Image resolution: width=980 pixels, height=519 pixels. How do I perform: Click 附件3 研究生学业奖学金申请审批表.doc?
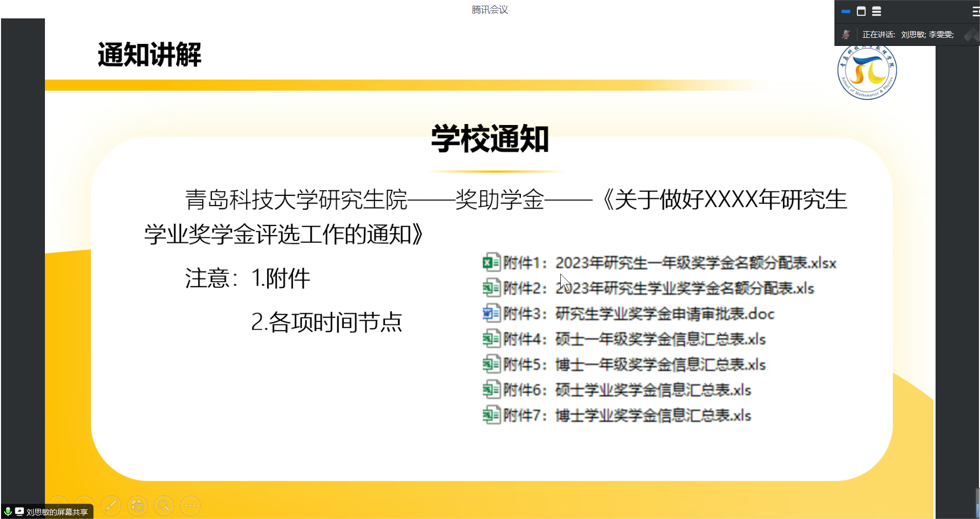[638, 314]
